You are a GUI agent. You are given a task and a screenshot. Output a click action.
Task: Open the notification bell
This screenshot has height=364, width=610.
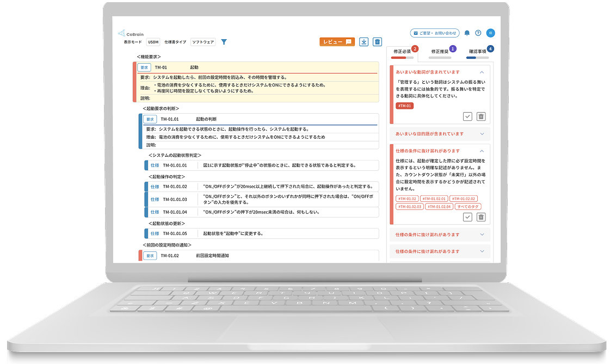click(467, 33)
